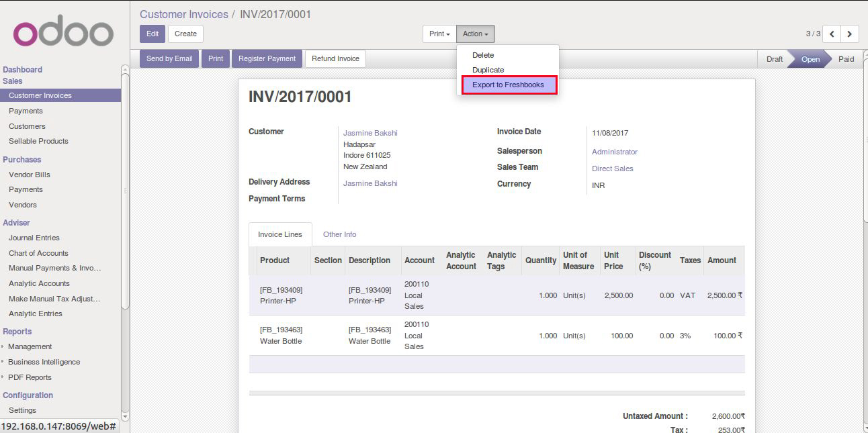Open Analytic Entries in sidebar
The image size is (868, 433).
pos(36,314)
